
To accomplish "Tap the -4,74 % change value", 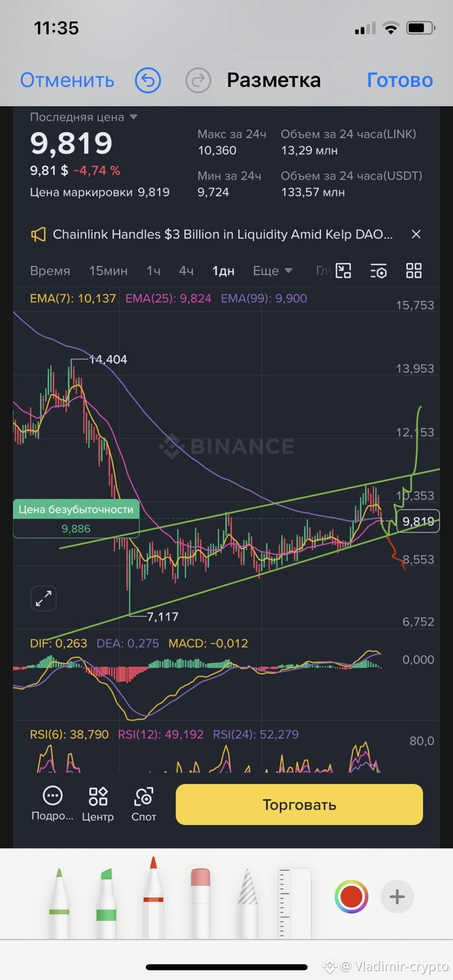I will click(97, 171).
